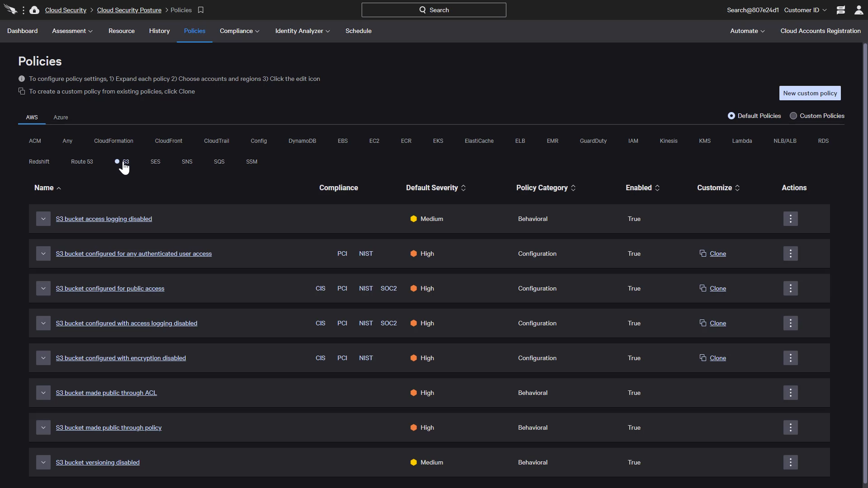
Task: Expand S3 bucket versioning disabled row
Action: pyautogui.click(x=43, y=462)
